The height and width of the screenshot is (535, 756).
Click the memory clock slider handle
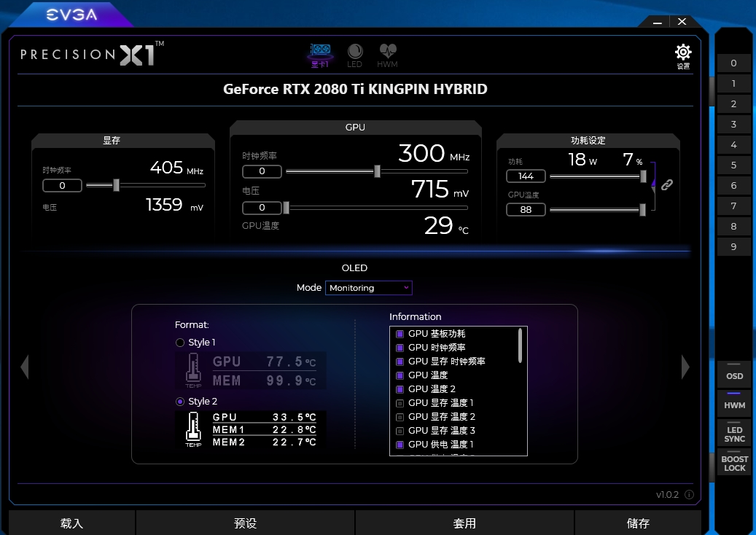tap(116, 185)
